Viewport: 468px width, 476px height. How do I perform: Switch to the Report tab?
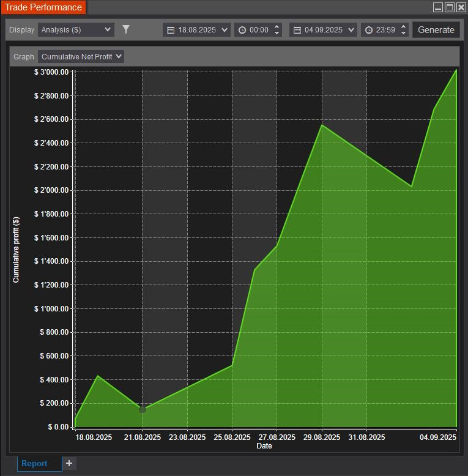[x=39, y=464]
